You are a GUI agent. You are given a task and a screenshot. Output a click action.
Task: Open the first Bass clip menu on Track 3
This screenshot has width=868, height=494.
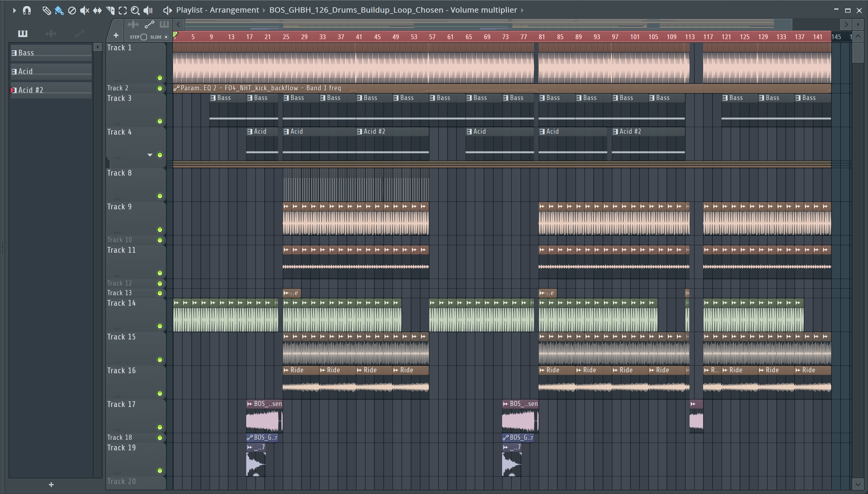(213, 98)
